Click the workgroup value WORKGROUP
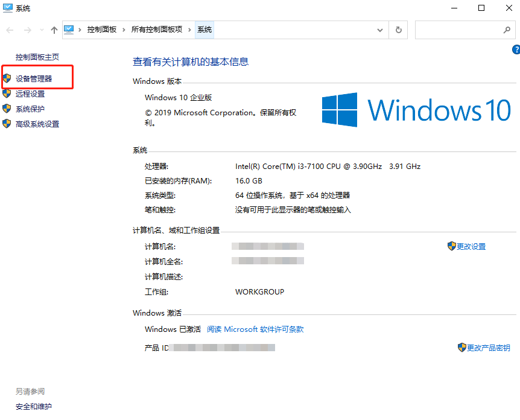520x420 pixels. point(259,292)
